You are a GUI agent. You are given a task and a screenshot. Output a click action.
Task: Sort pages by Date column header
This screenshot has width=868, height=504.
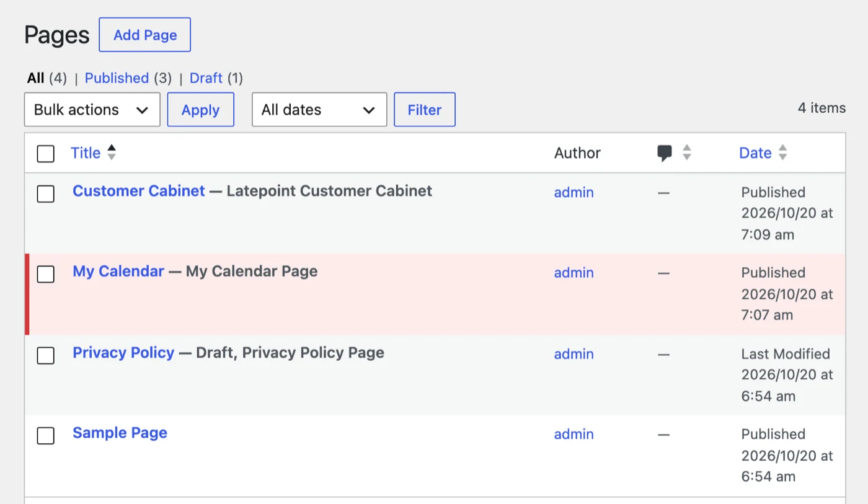[x=755, y=153]
